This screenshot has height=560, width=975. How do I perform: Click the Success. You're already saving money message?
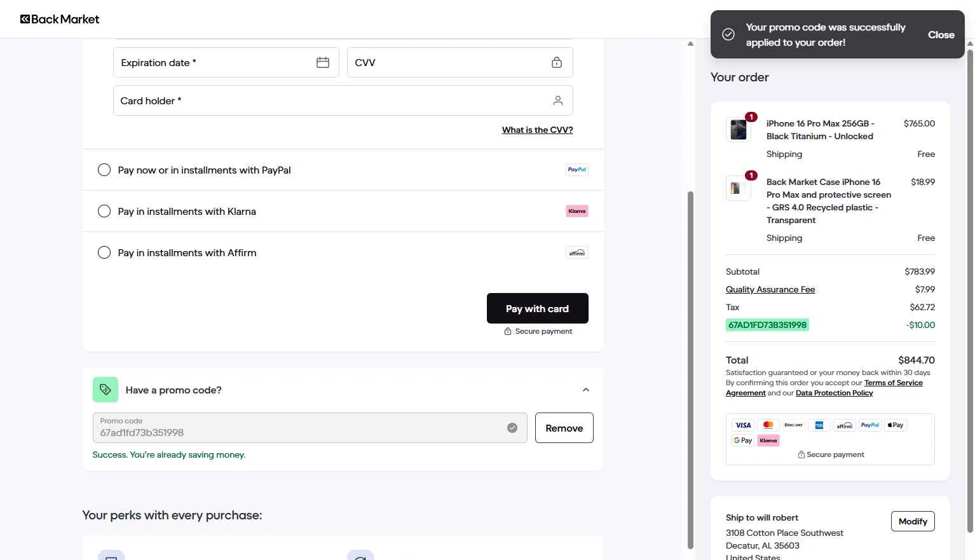pos(169,454)
